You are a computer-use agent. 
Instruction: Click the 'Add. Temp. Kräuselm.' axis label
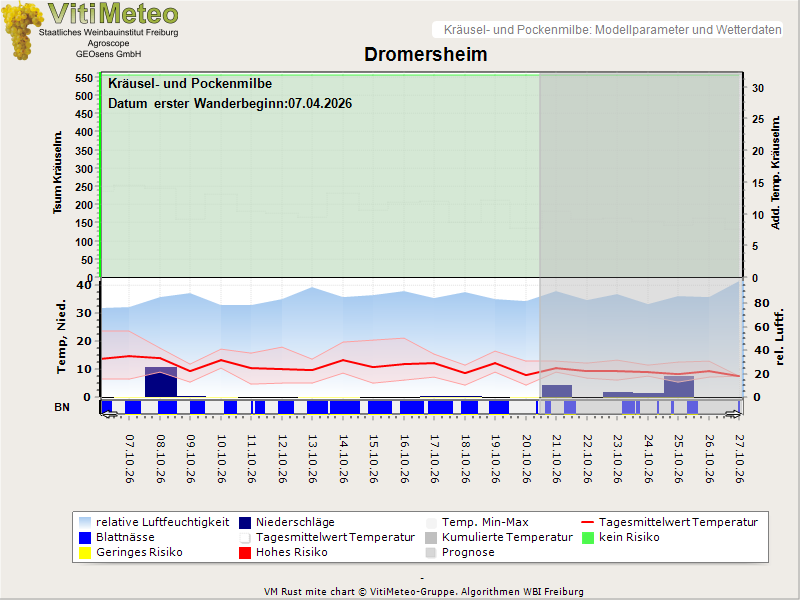pos(776,172)
